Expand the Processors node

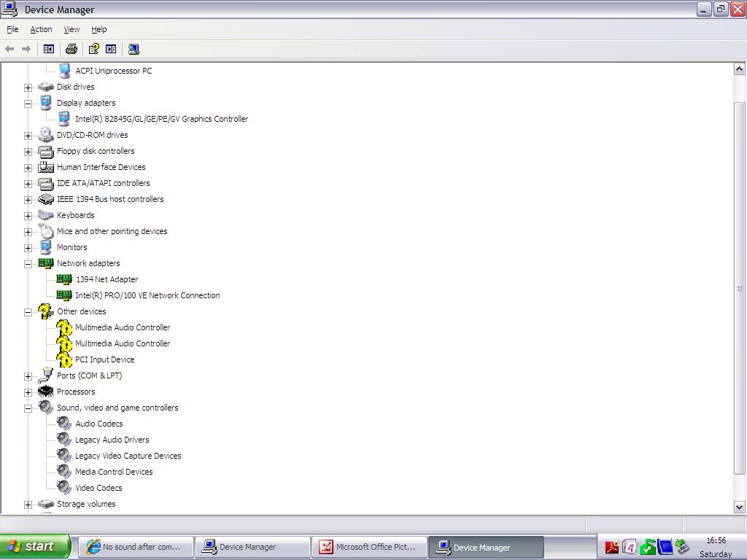(x=28, y=392)
